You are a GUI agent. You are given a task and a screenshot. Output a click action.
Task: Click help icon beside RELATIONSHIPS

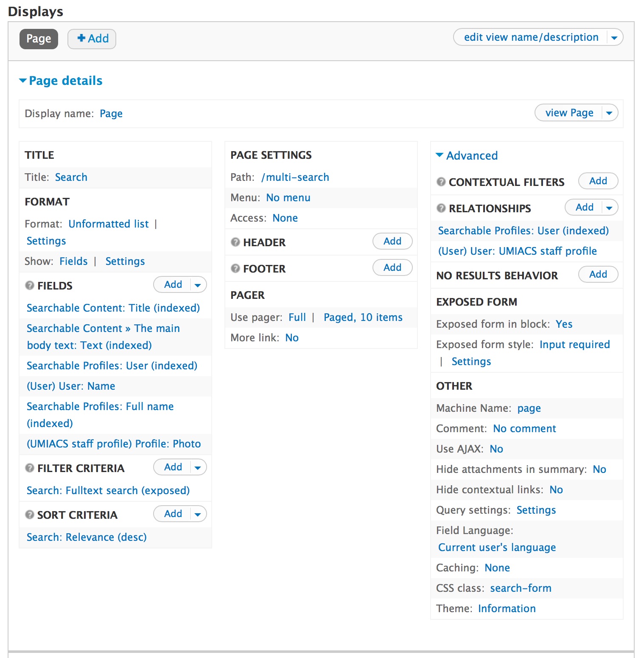[x=441, y=208]
